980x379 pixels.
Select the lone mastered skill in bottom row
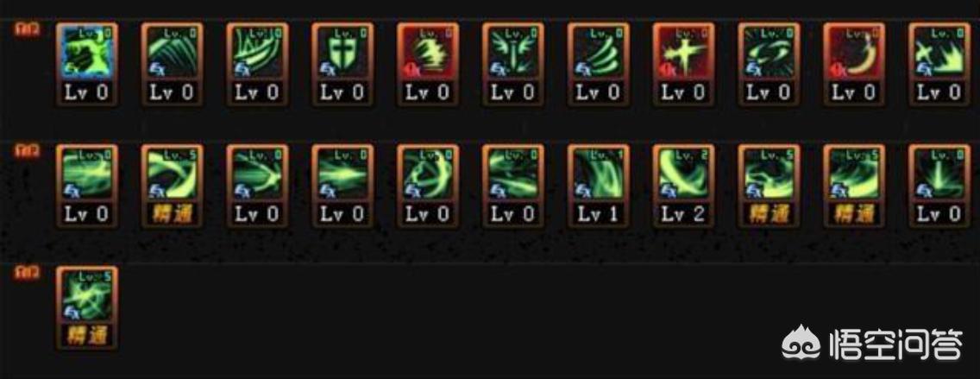coord(87,295)
